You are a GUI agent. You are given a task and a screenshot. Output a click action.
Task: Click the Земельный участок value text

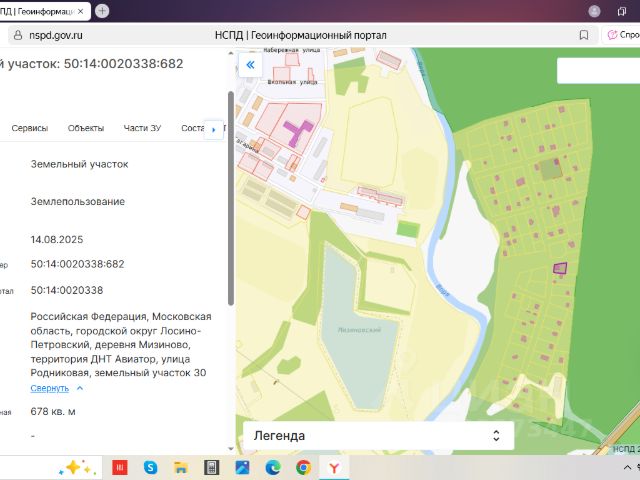coord(80,164)
